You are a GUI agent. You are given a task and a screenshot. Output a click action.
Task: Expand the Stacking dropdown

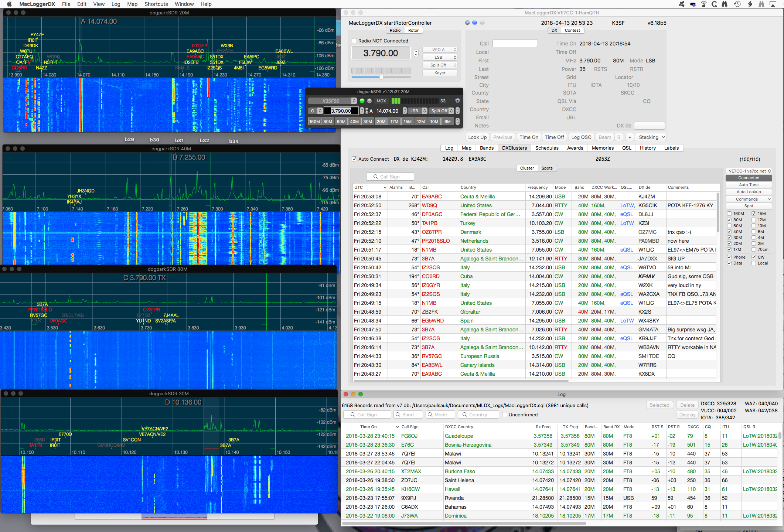pyautogui.click(x=651, y=137)
